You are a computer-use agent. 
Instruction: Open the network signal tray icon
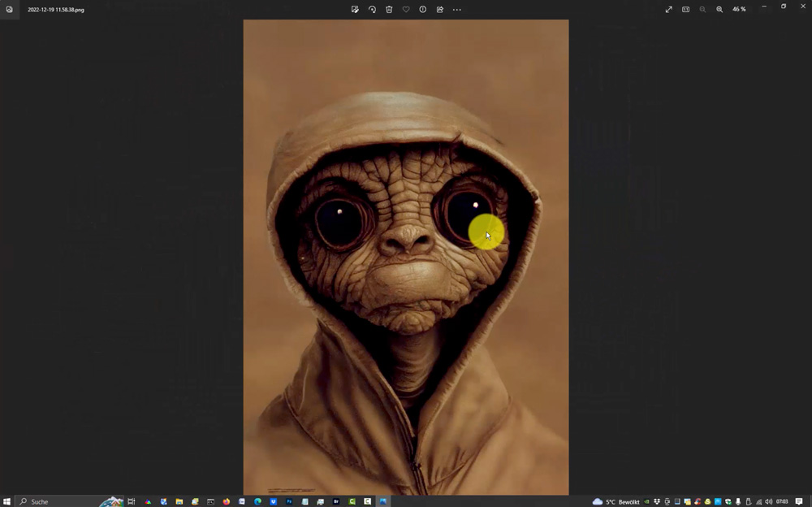coord(758,502)
